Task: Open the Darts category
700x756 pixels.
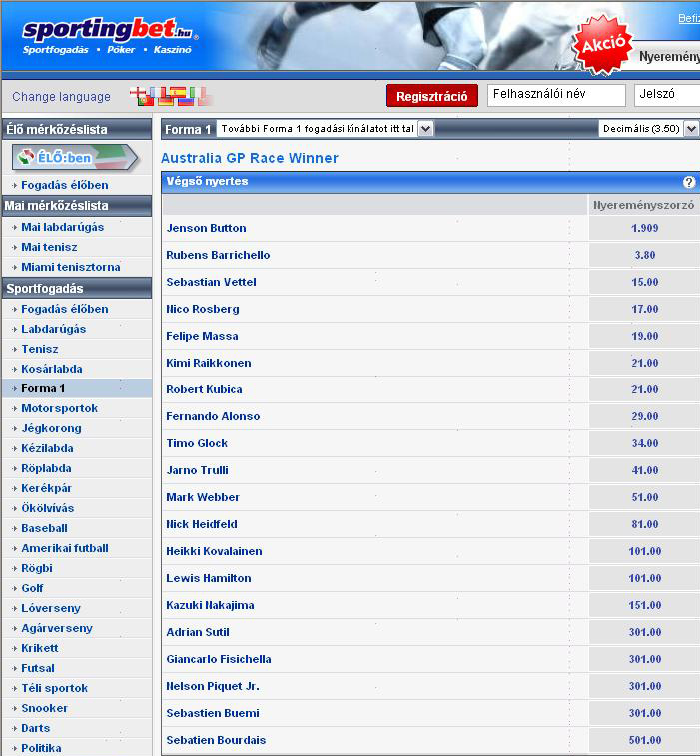Action: (x=36, y=728)
